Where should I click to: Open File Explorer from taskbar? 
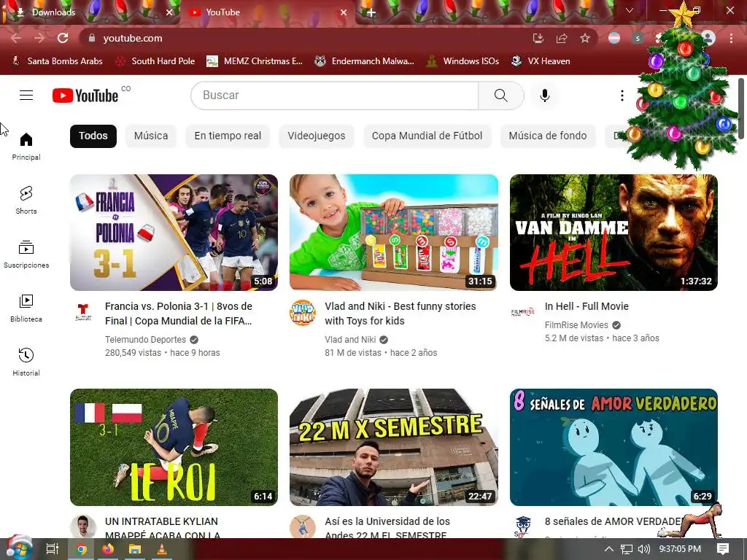[135, 549]
